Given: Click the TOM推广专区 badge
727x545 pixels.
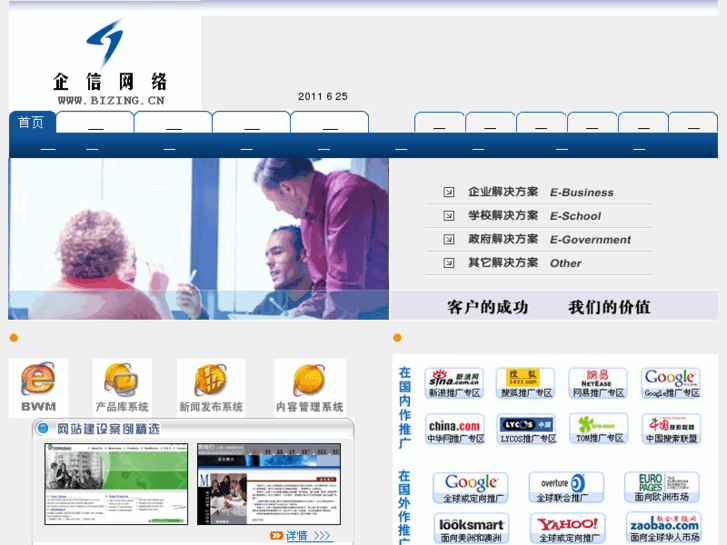Looking at the screenshot, I should click(x=599, y=428).
